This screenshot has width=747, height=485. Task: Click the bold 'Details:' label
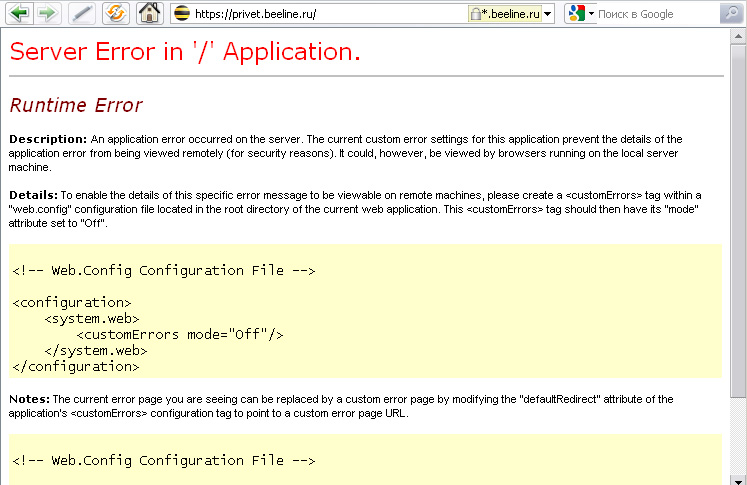pos(33,195)
